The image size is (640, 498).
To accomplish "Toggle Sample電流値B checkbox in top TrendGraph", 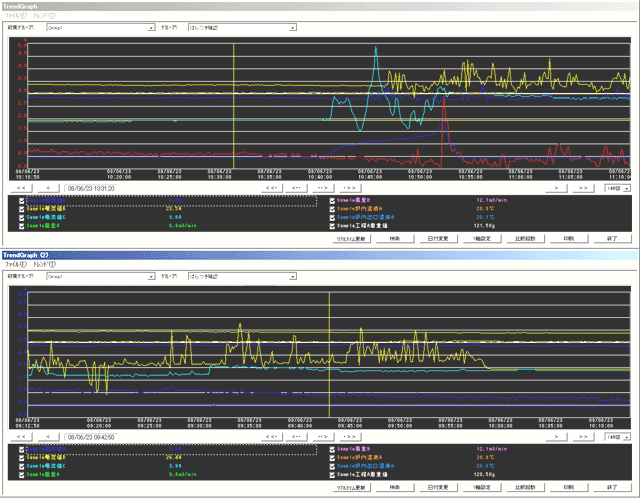I will point(22,209).
